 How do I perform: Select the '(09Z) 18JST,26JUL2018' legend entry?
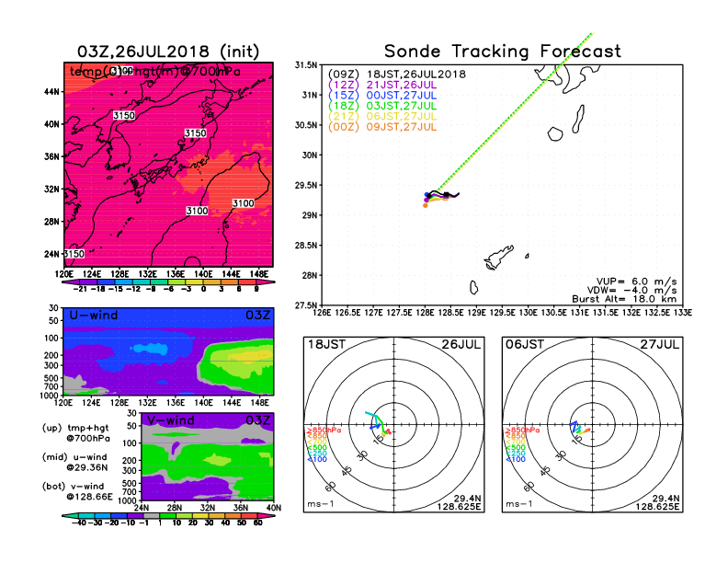[397, 75]
